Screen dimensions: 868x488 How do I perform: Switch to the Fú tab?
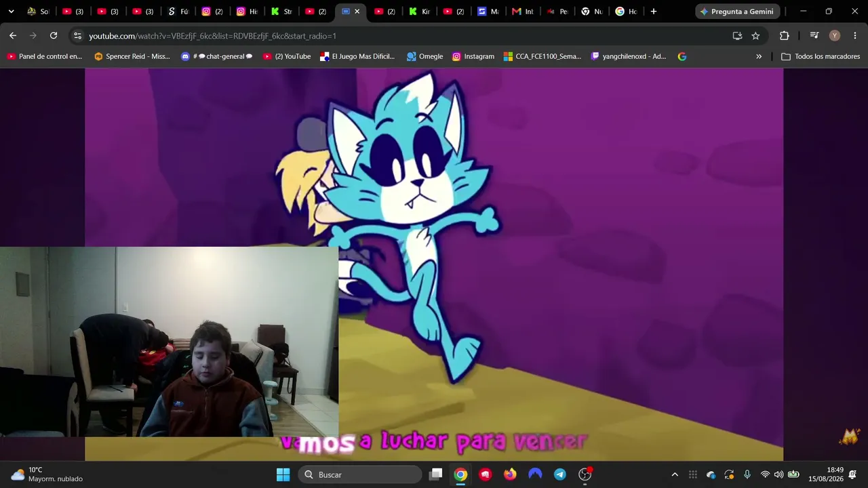[178, 12]
